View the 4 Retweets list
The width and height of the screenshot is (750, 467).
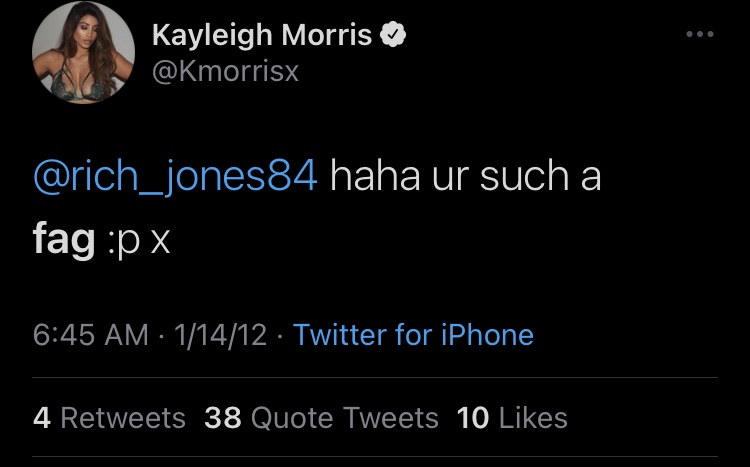click(x=109, y=418)
